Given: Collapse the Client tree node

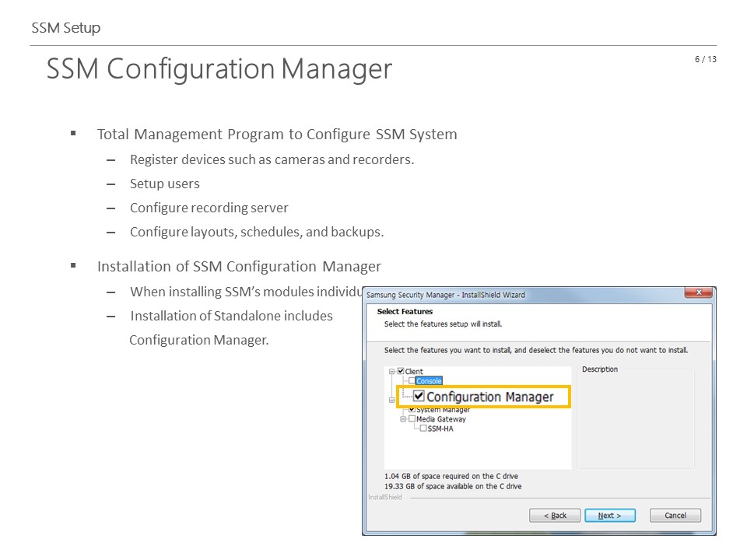Looking at the screenshot, I should (x=391, y=372).
